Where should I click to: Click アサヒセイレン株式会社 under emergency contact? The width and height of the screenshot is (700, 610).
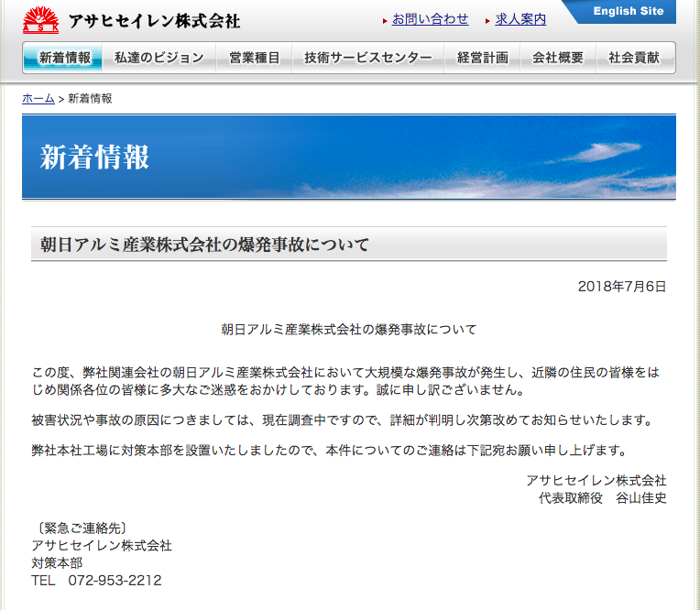tap(102, 546)
